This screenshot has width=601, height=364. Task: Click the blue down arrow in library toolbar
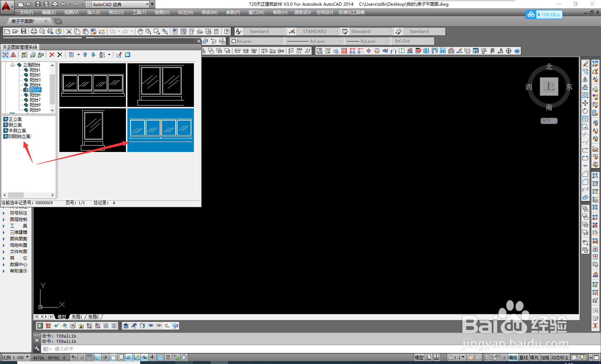pyautogui.click(x=93, y=55)
